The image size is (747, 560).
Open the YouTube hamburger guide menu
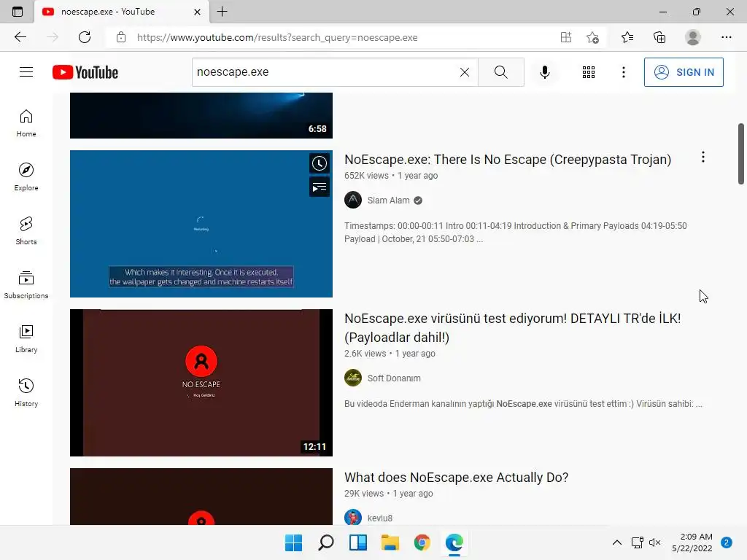(x=26, y=72)
